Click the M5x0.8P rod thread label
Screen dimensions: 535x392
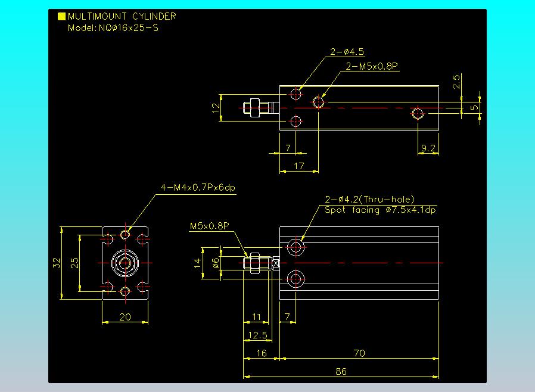[x=209, y=226]
